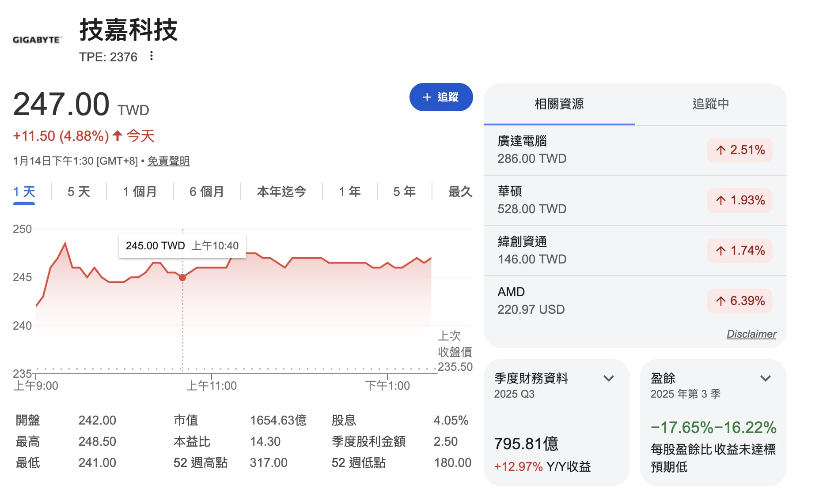834x504 pixels.
Task: Open the three-dot options menu beside TPE: 2376
Action: click(152, 56)
